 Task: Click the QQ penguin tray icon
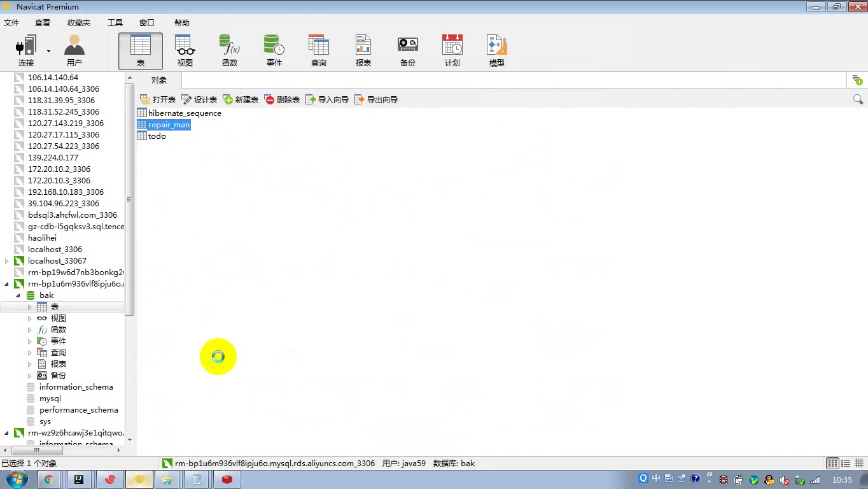(x=769, y=480)
